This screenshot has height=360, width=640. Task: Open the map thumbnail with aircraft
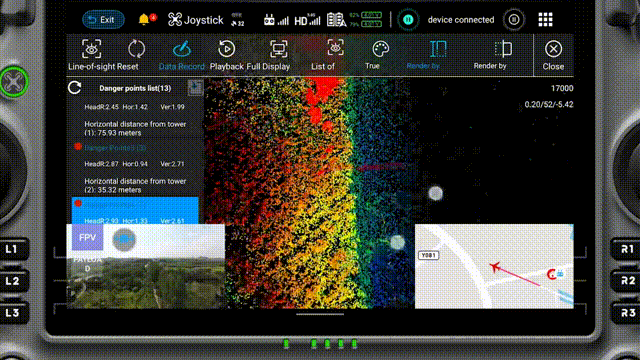coord(494,266)
